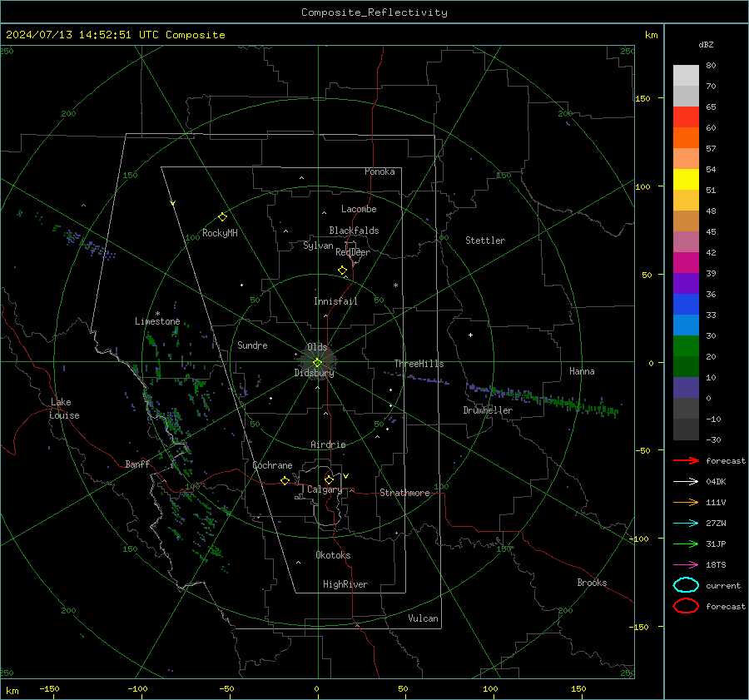Image resolution: width=749 pixels, height=700 pixels.
Task: Select the Vulcan label
Action: pos(423,618)
